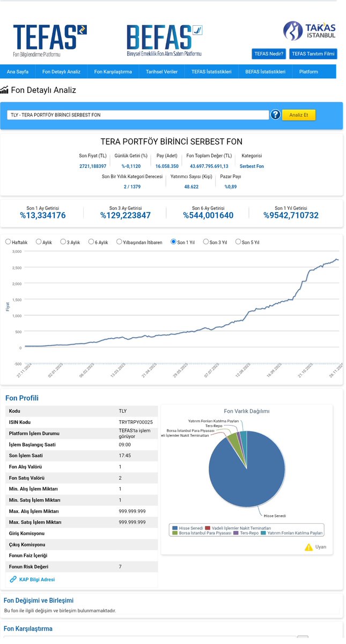
Task: Select the Haftalık radio button
Action: [8, 242]
